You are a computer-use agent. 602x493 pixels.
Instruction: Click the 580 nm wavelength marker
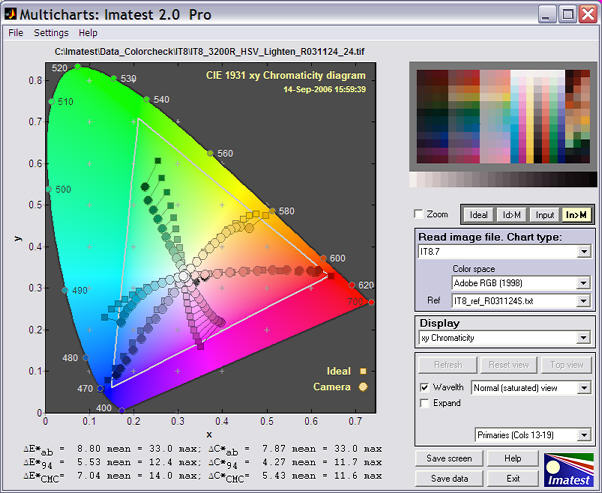click(272, 211)
